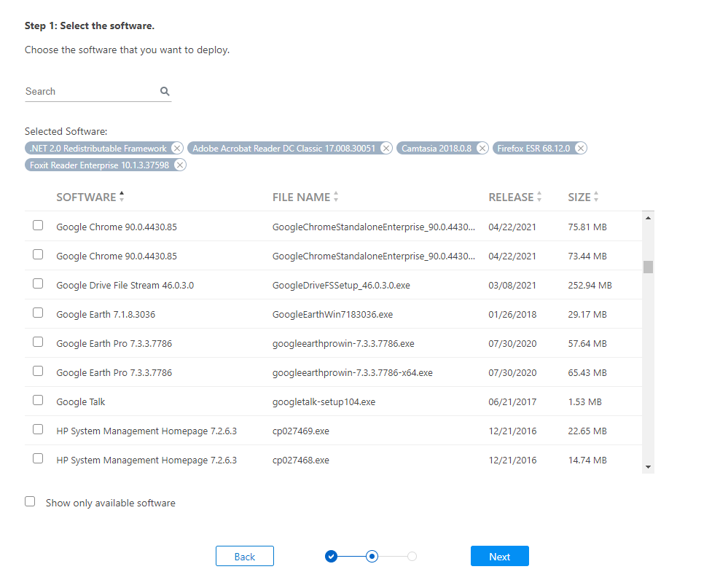Toggle the RELEASE column sort order
Screen dimensions: 720x588
coord(540,197)
